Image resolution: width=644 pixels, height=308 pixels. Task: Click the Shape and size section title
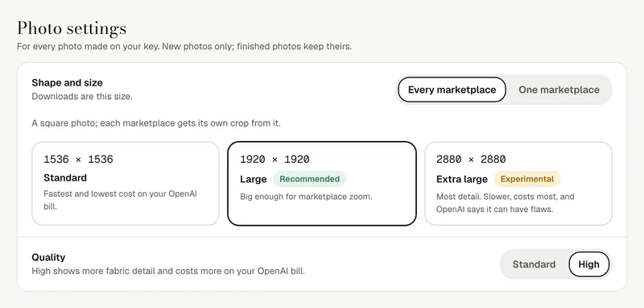pos(67,83)
